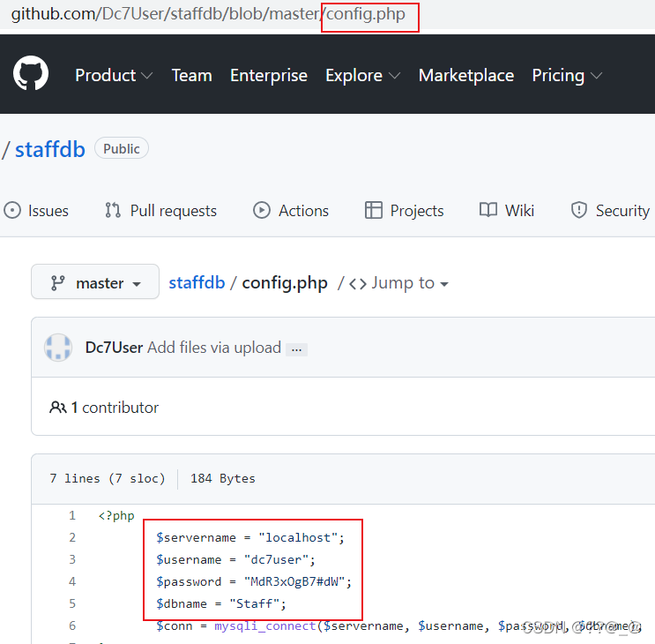Click the code brackets icon beside Jump to
This screenshot has width=655, height=644.
(358, 284)
